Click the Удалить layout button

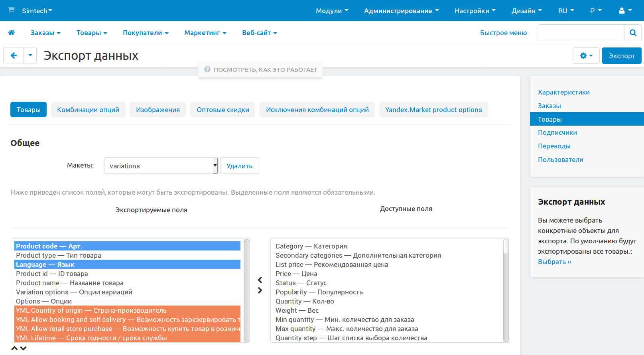(239, 166)
